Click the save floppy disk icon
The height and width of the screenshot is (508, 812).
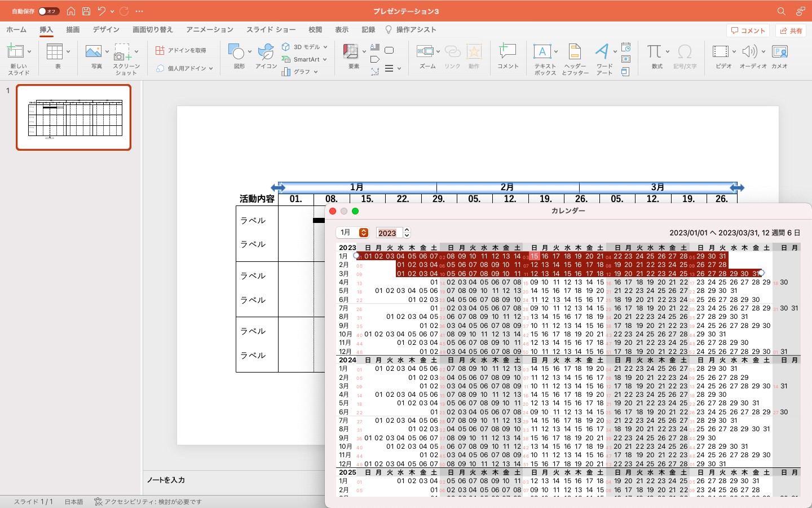pos(86,11)
